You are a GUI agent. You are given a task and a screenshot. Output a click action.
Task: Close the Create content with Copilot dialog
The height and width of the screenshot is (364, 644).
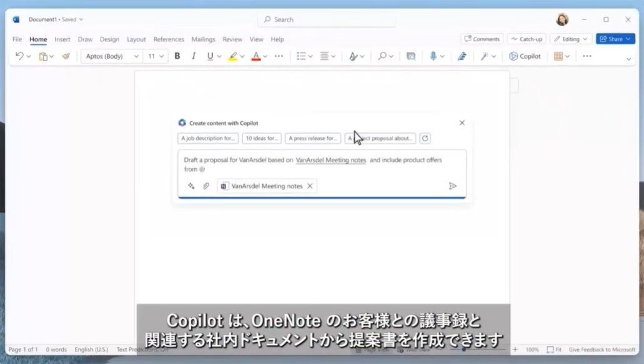coord(462,123)
